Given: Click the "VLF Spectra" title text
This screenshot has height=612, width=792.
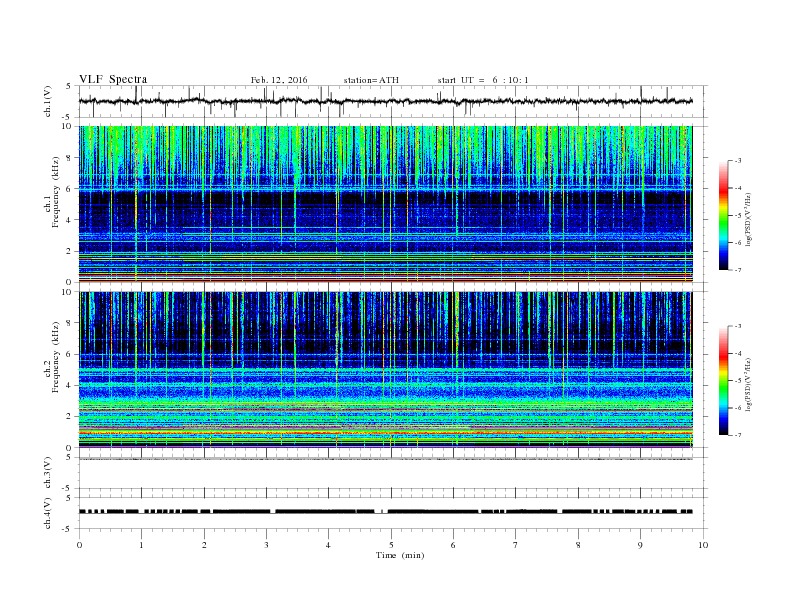Looking at the screenshot, I should tap(113, 79).
